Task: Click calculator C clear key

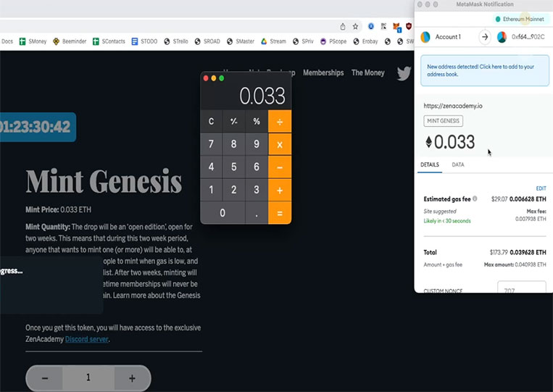Action: (211, 121)
